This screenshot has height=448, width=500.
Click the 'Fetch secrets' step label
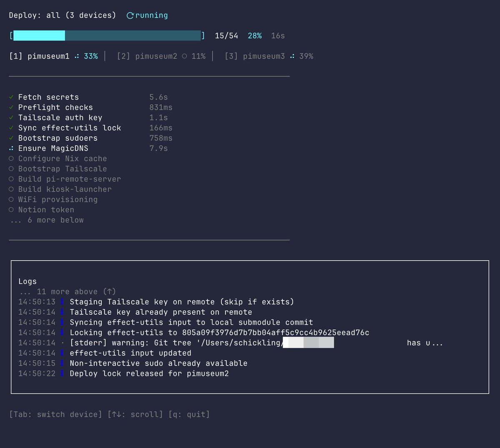tap(48, 97)
